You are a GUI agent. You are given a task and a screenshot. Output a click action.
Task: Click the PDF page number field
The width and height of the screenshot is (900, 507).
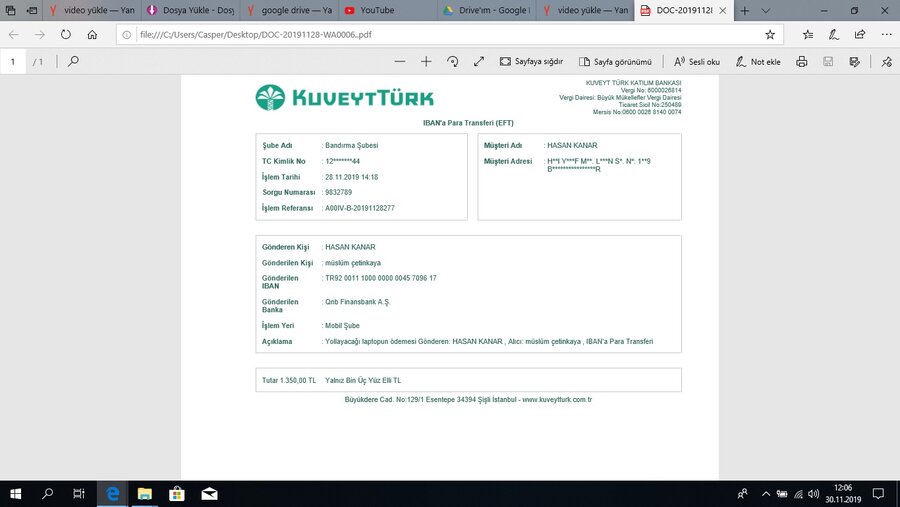(x=13, y=61)
